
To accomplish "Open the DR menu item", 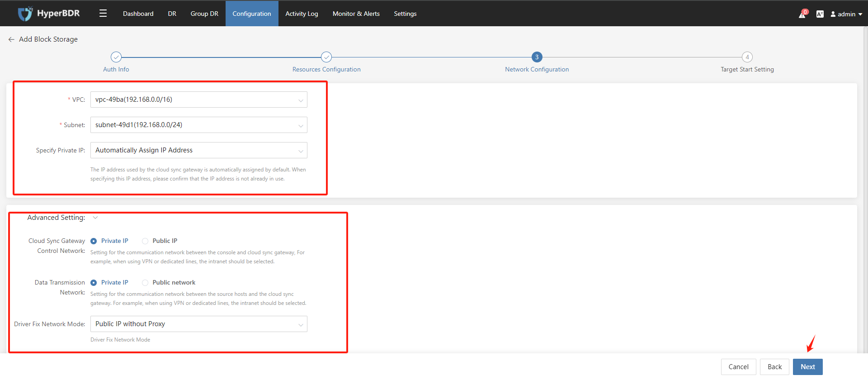I will pyautogui.click(x=172, y=14).
